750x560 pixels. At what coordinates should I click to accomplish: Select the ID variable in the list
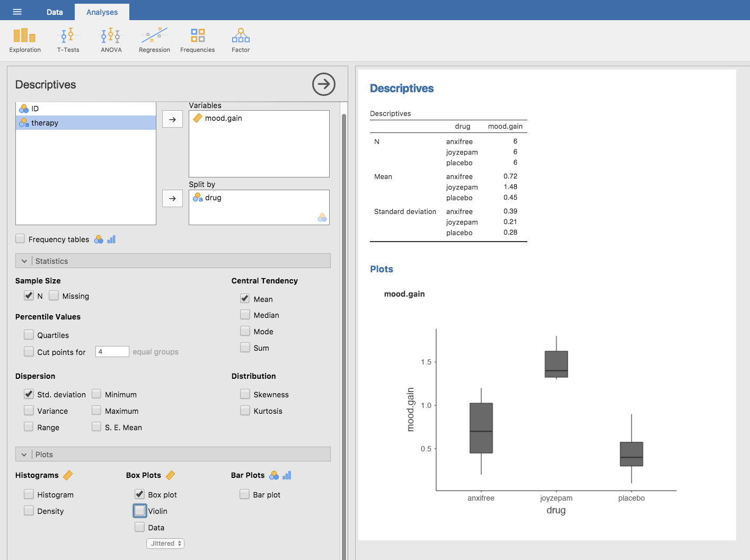pyautogui.click(x=86, y=109)
